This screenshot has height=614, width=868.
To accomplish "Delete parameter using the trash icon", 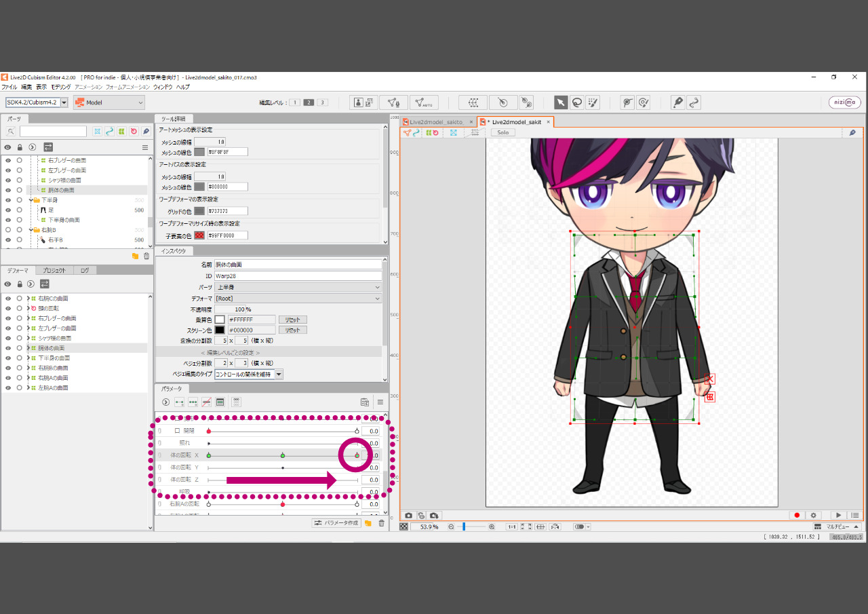I will [381, 523].
